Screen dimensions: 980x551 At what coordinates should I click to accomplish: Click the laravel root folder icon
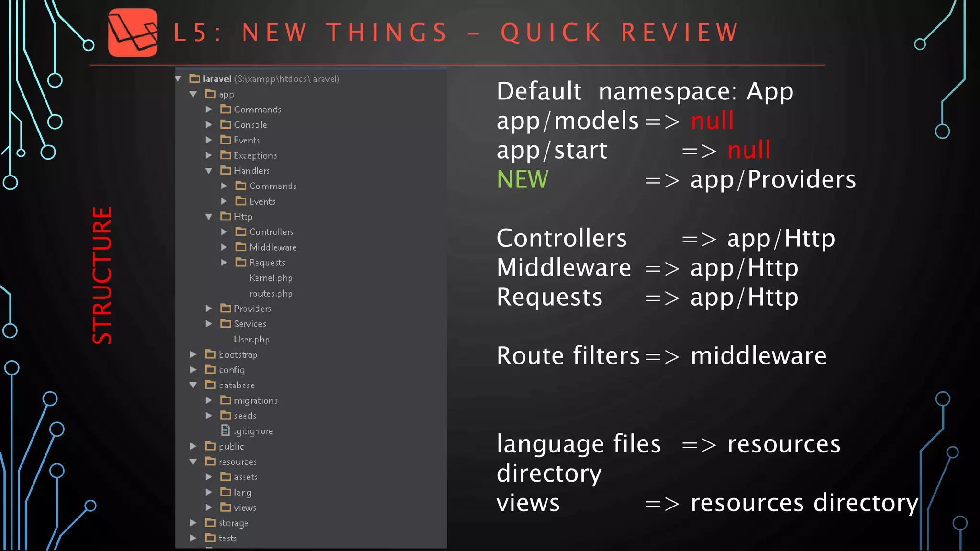tap(195, 78)
